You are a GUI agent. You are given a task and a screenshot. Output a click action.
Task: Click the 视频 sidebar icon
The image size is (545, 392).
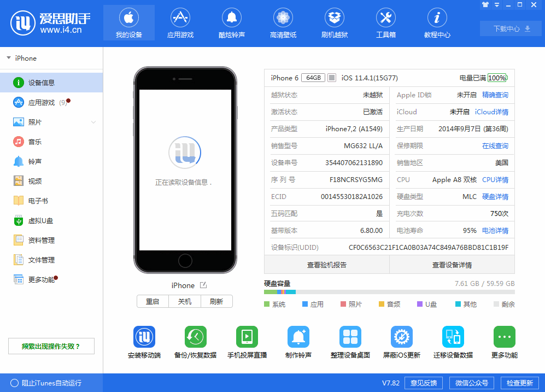pos(19,181)
